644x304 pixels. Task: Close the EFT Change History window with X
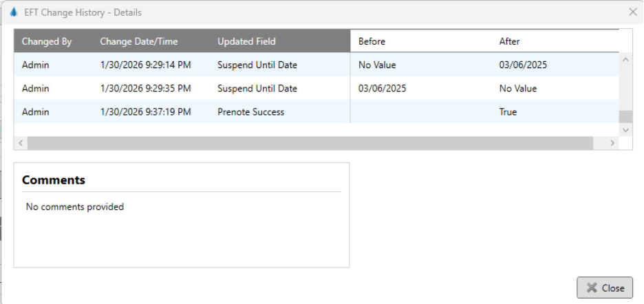click(x=632, y=12)
